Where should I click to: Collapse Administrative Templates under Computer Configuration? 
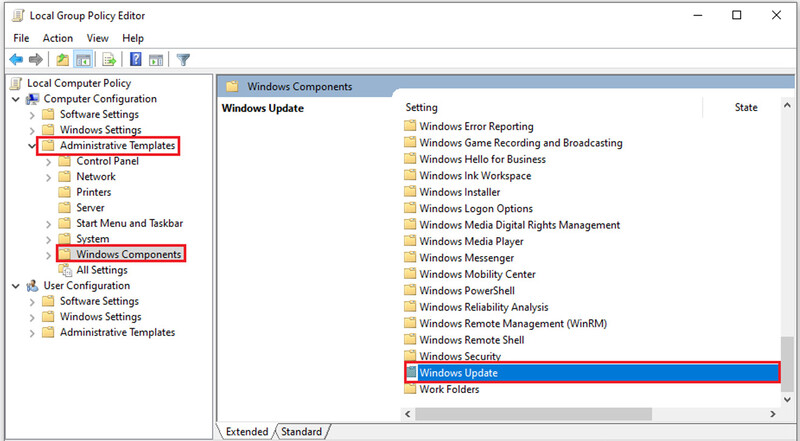pos(32,146)
